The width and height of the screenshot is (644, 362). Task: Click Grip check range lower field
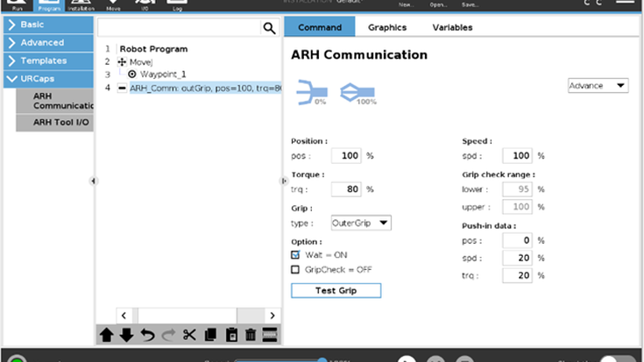tap(517, 189)
